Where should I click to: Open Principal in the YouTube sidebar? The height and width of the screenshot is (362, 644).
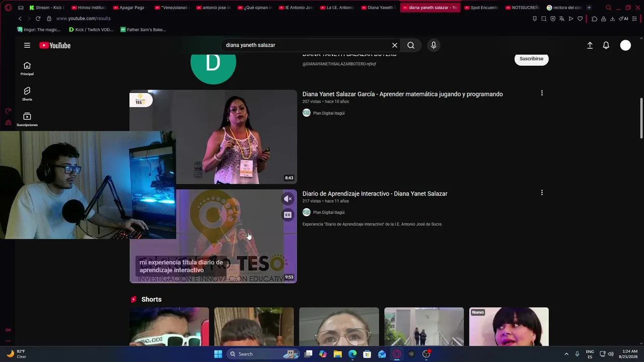tap(27, 68)
